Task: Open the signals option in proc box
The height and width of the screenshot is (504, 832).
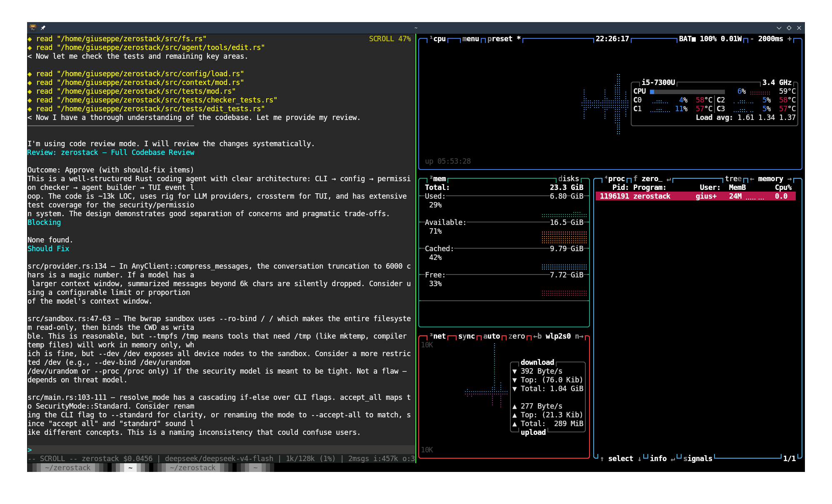Action: pyautogui.click(x=697, y=459)
